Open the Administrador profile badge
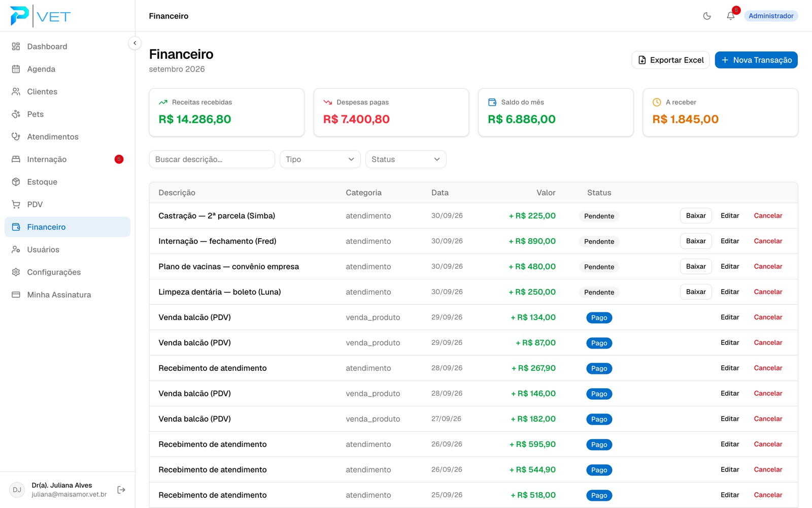The height and width of the screenshot is (508, 812). coord(771,16)
